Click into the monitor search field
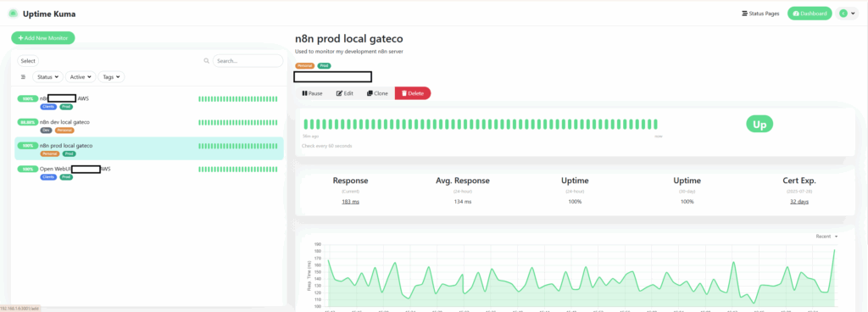The height and width of the screenshot is (312, 868). point(248,61)
